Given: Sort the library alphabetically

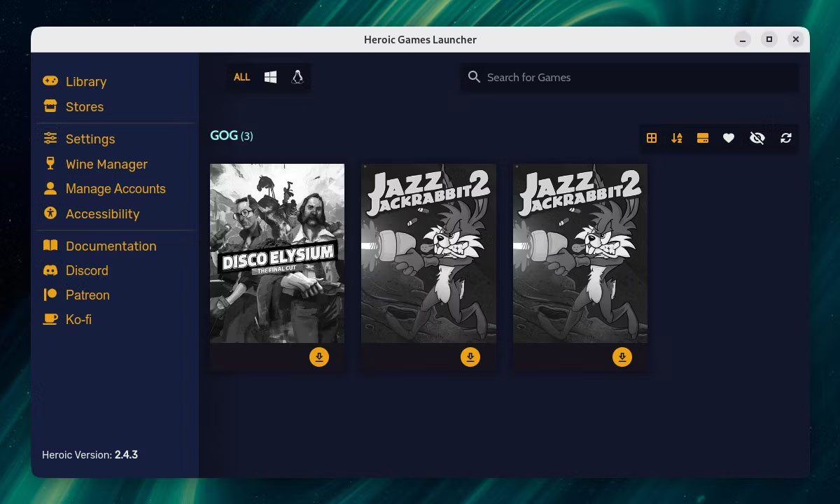Looking at the screenshot, I should click(677, 138).
